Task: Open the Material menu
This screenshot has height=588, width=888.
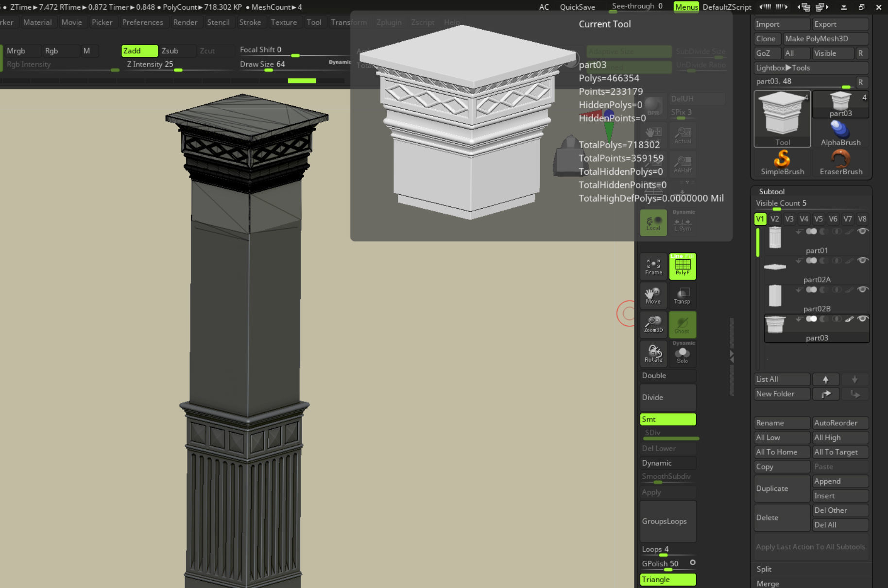Action: tap(37, 22)
